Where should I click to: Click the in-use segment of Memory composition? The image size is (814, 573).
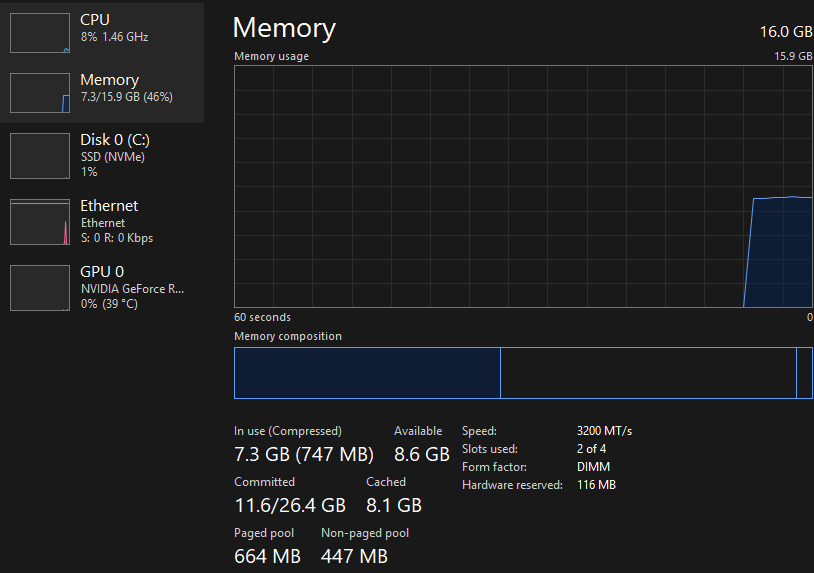click(x=367, y=373)
